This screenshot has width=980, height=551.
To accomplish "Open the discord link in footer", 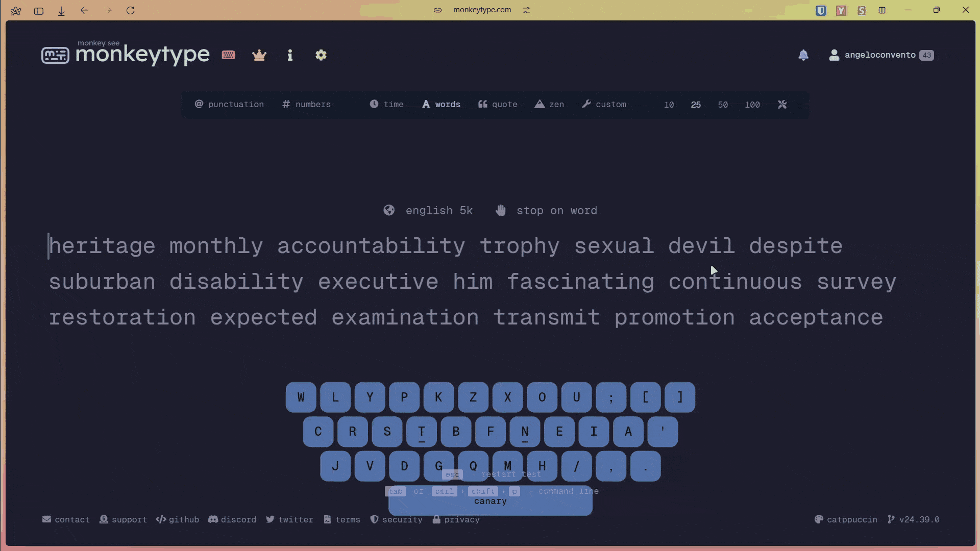I will tap(232, 519).
